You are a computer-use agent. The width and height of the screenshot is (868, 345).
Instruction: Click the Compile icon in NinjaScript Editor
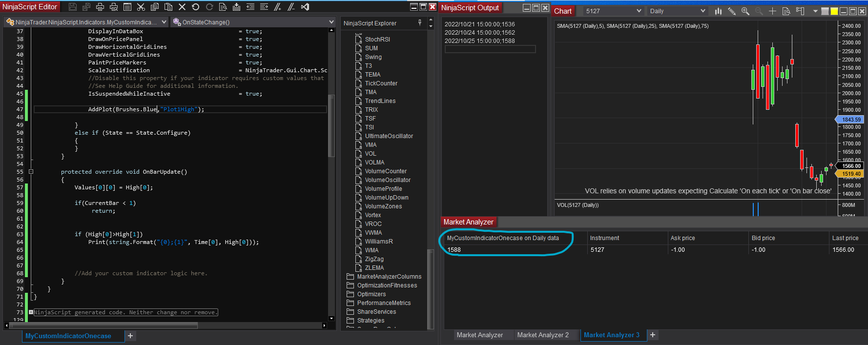pyautogui.click(x=237, y=7)
